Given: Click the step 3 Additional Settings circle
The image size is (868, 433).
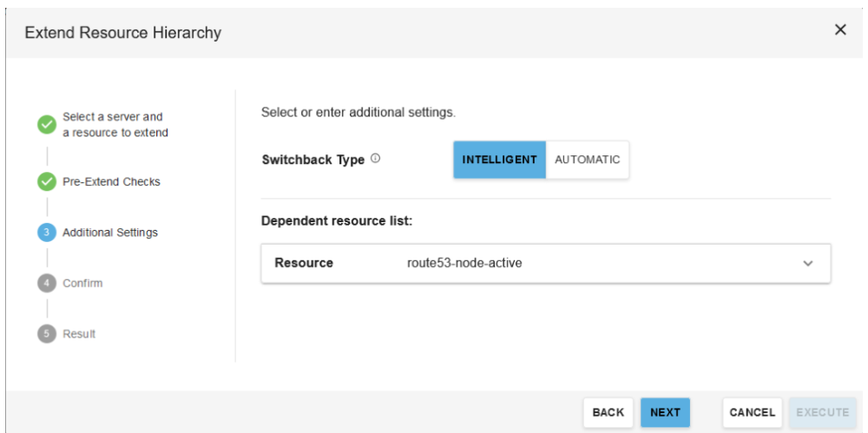Looking at the screenshot, I should 46,233.
